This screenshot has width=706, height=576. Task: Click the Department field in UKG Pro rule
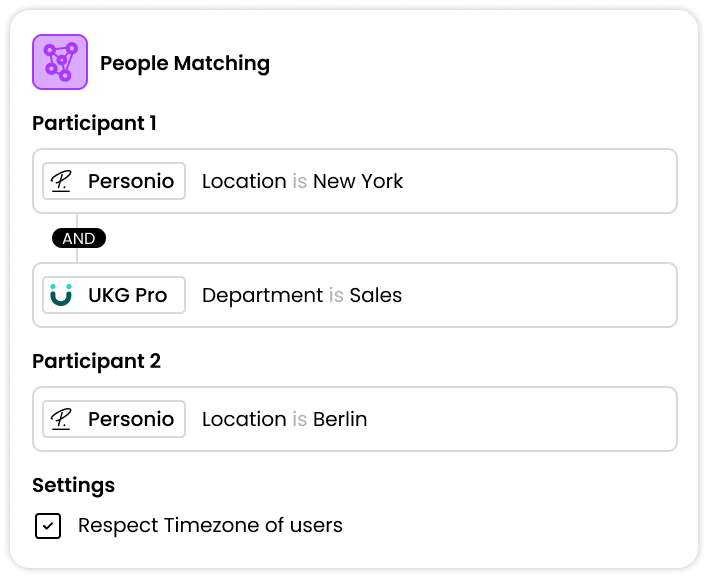click(262, 295)
